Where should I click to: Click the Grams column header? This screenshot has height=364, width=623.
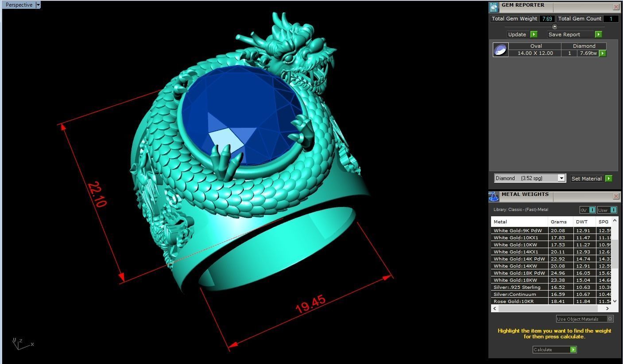[x=561, y=222]
